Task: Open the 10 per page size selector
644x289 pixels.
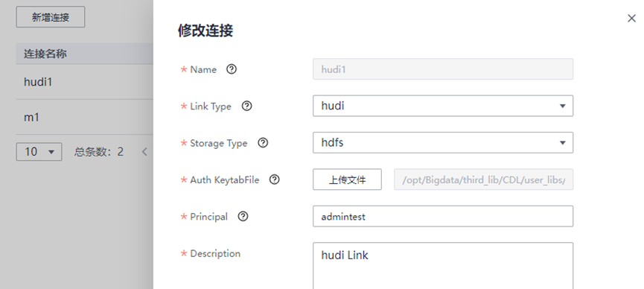Action: [x=39, y=152]
